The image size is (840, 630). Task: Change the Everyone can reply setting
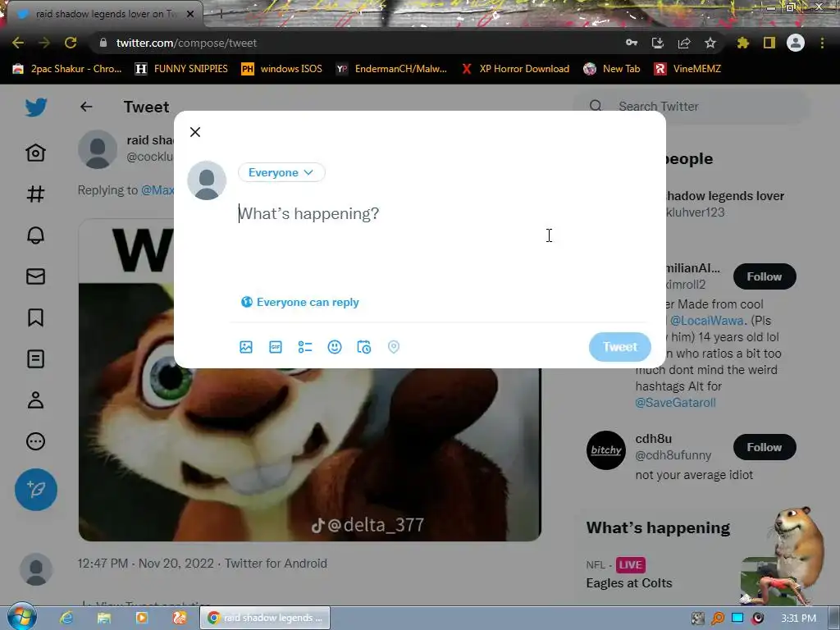[300, 302]
